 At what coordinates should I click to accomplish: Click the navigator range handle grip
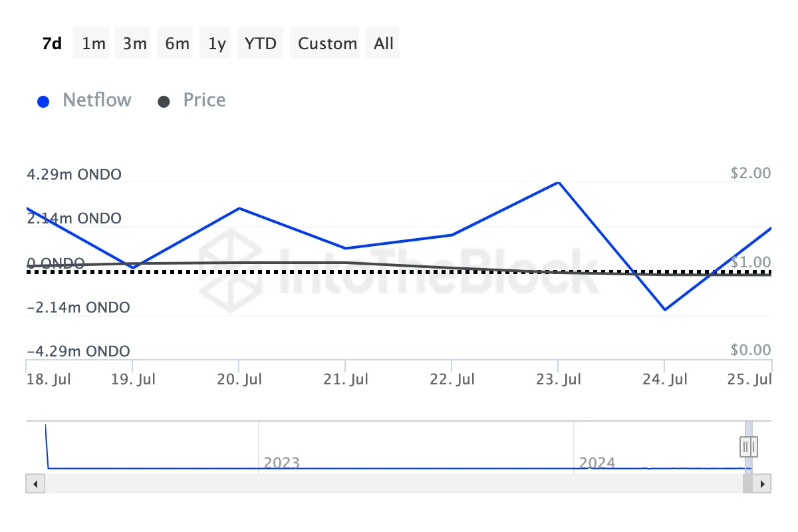(x=749, y=446)
